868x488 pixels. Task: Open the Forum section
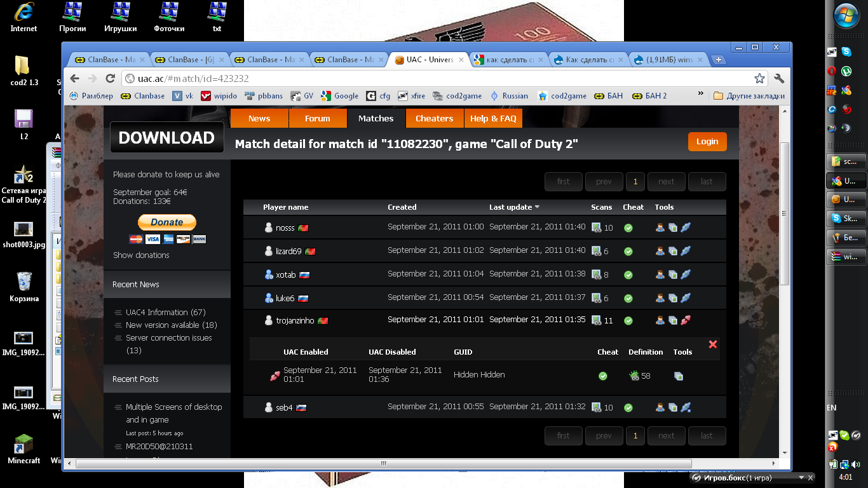318,118
